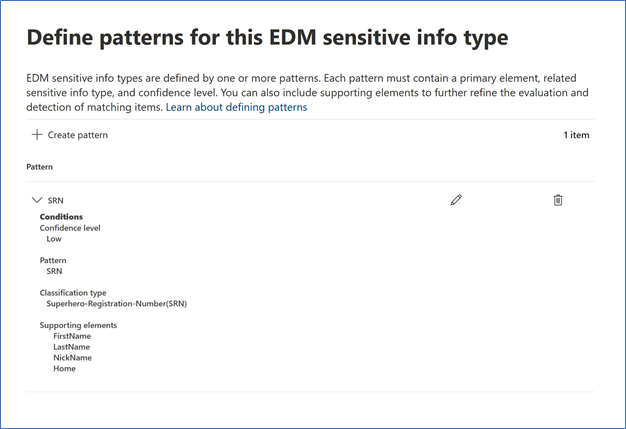Screen dimensions: 626x429
Task: Click the SRN value under Pattern label
Action: [54, 271]
